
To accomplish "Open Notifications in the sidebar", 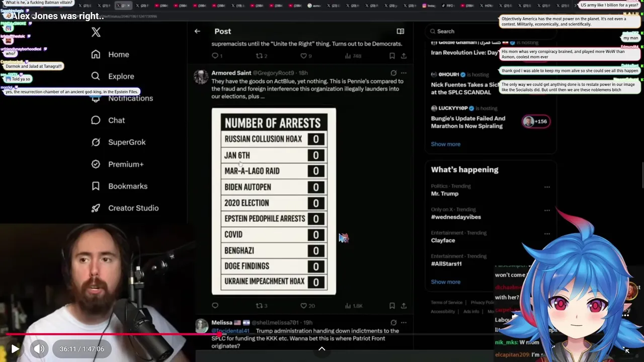I will (x=130, y=98).
